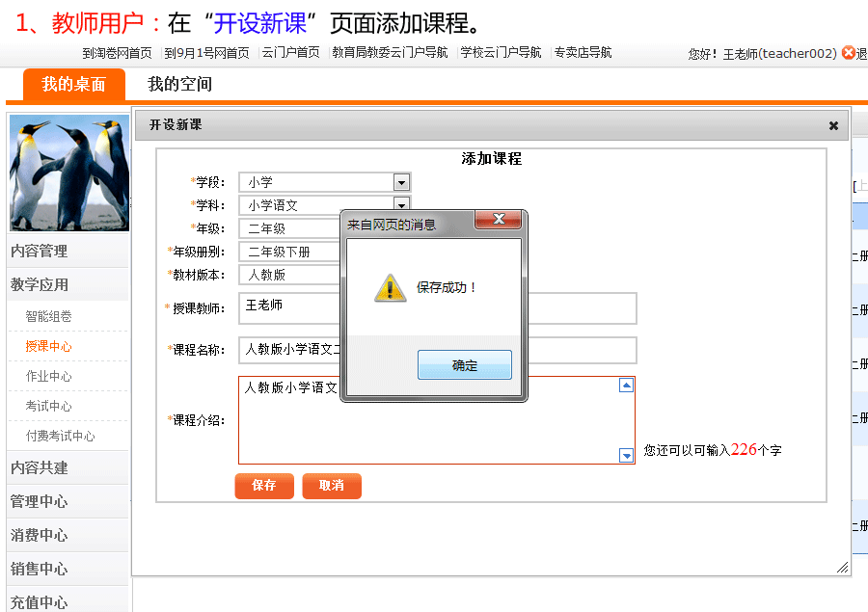Click the resize grip of 开设新课 panel

click(842, 568)
